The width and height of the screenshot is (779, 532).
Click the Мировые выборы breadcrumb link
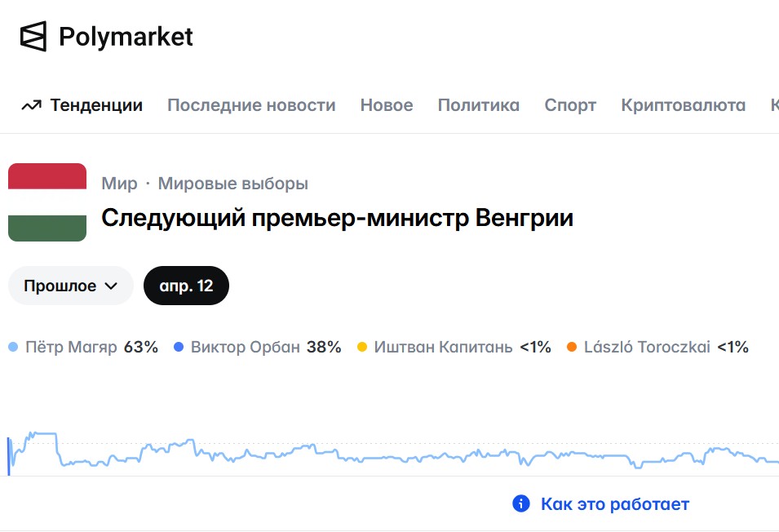(x=233, y=184)
